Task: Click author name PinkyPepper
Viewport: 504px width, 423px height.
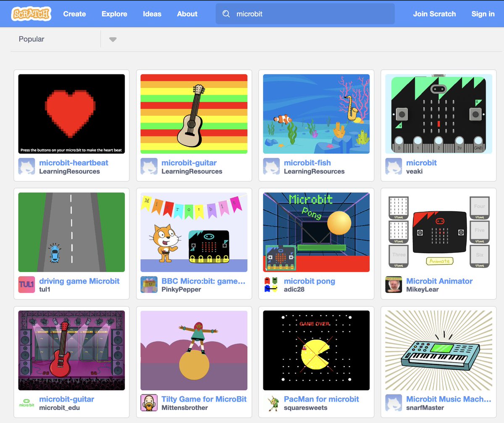Action: (x=181, y=289)
